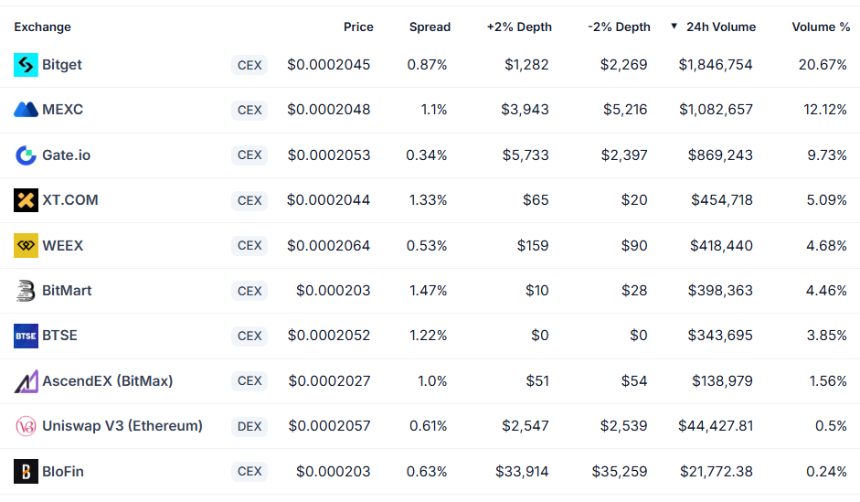Open the Uniswap V3 (Ethereum) exchange link
Viewport: 860px width, 502px height.
pyautogui.click(x=122, y=426)
